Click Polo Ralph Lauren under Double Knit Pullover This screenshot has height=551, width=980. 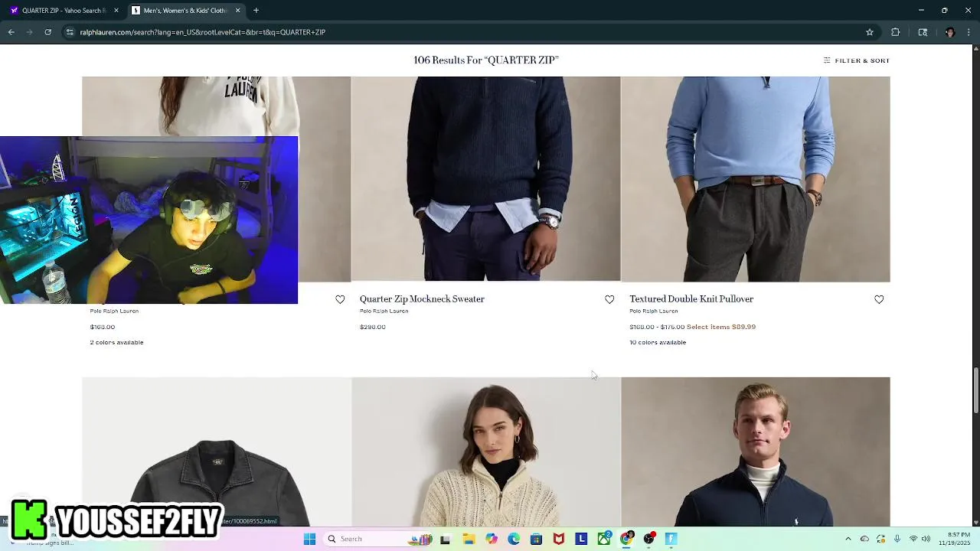click(653, 311)
